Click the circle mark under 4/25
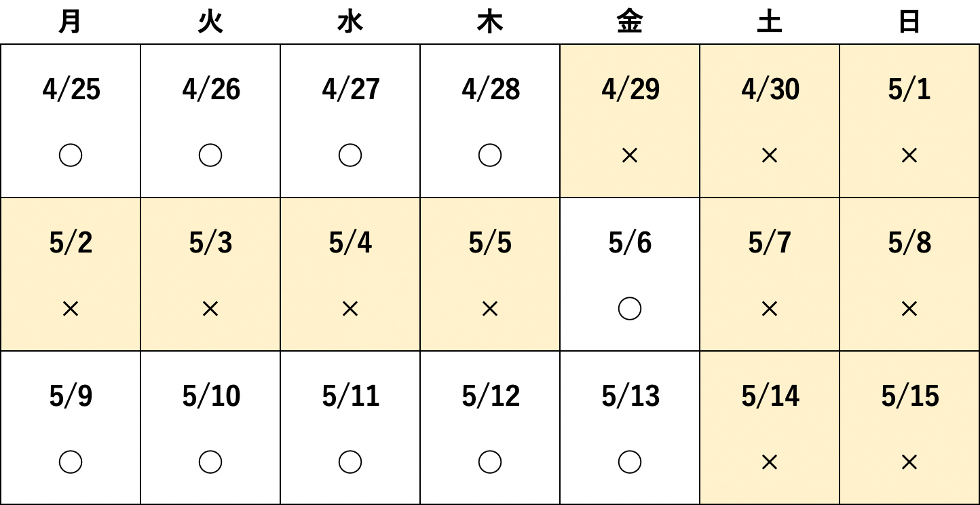The width and height of the screenshot is (980, 505). click(71, 156)
